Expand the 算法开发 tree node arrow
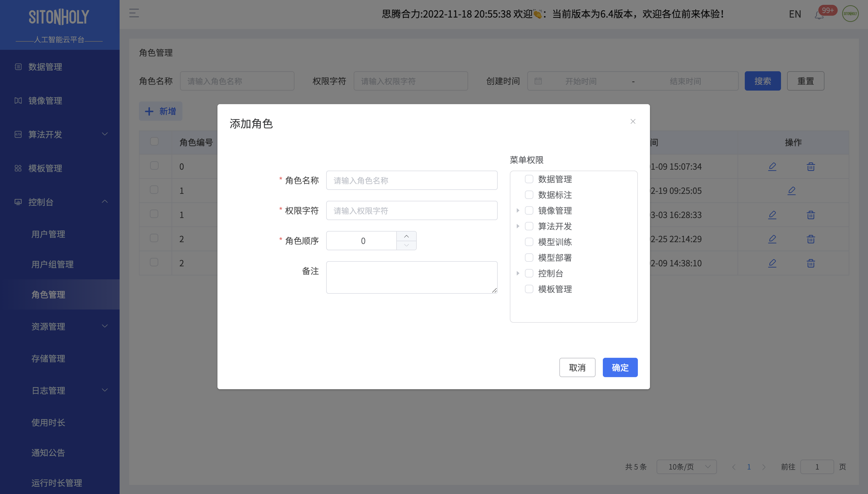Image resolution: width=868 pixels, height=494 pixels. pos(518,226)
